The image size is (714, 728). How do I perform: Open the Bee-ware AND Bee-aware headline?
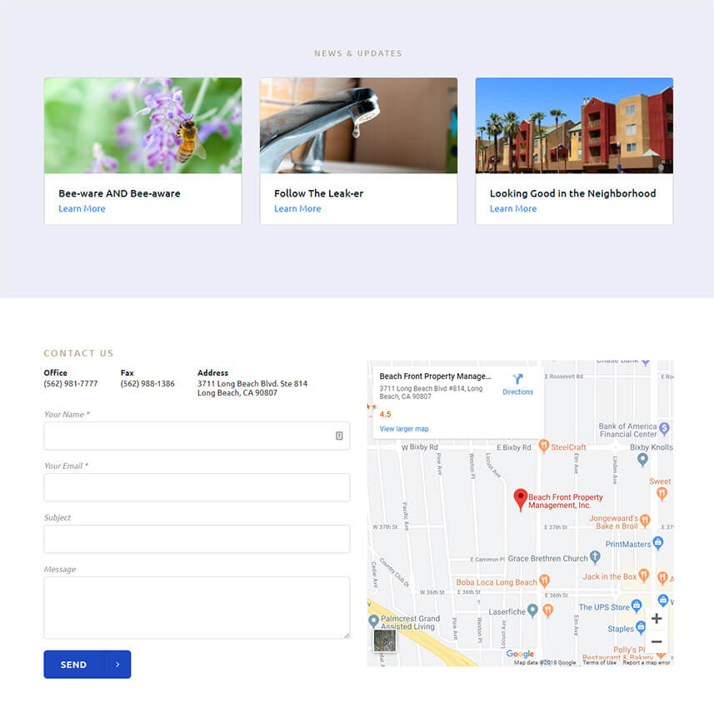coord(119,193)
